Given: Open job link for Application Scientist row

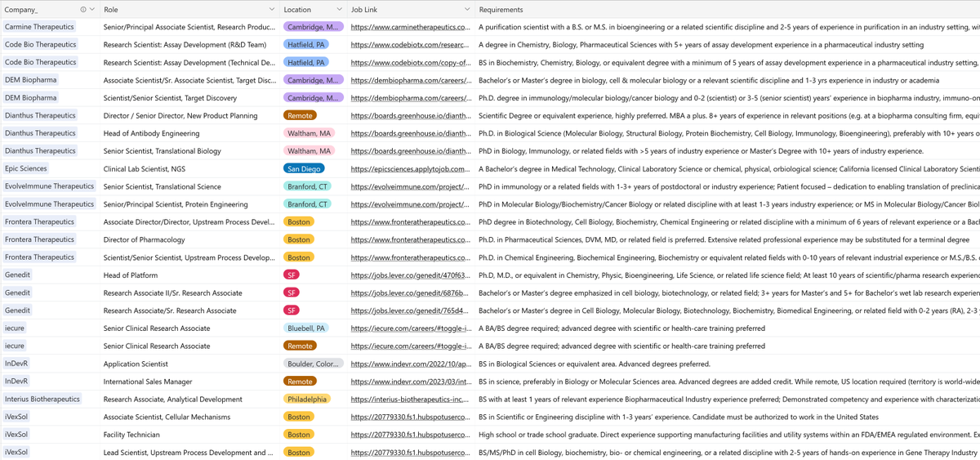Looking at the screenshot, I should tap(411, 364).
